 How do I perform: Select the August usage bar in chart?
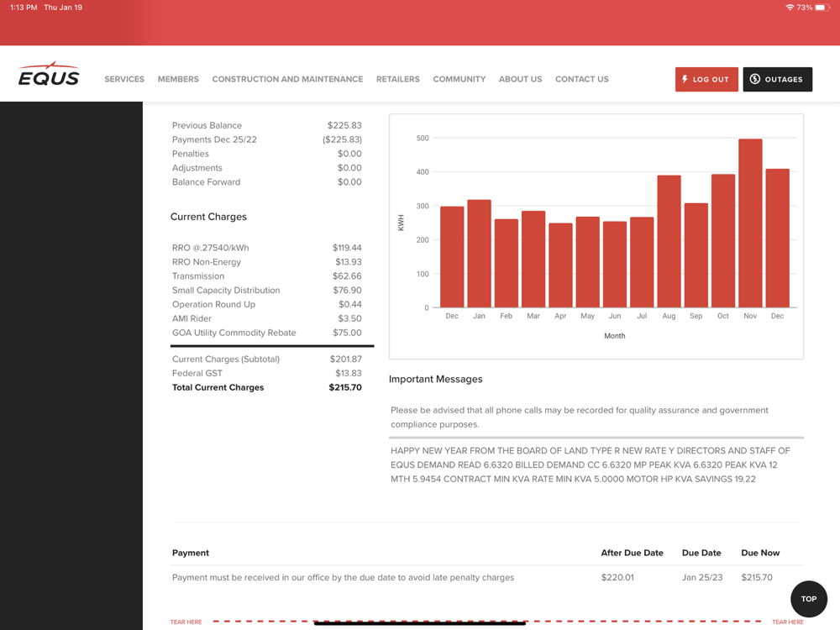(x=669, y=242)
